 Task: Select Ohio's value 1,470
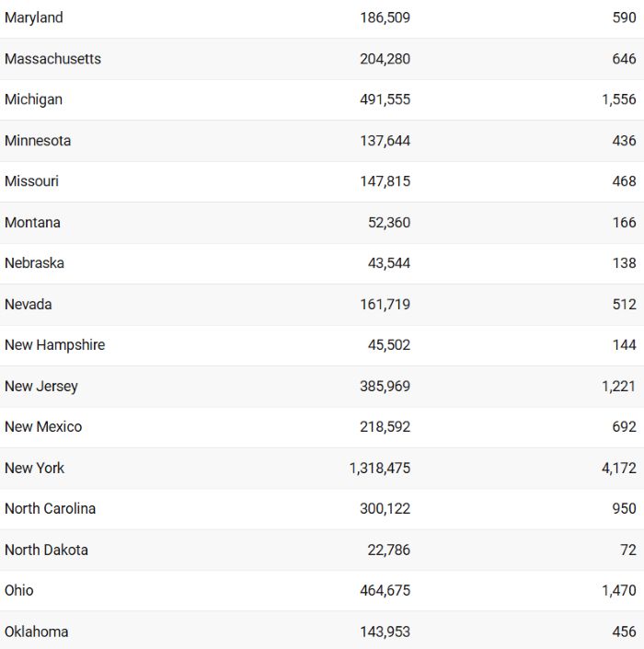click(x=619, y=591)
